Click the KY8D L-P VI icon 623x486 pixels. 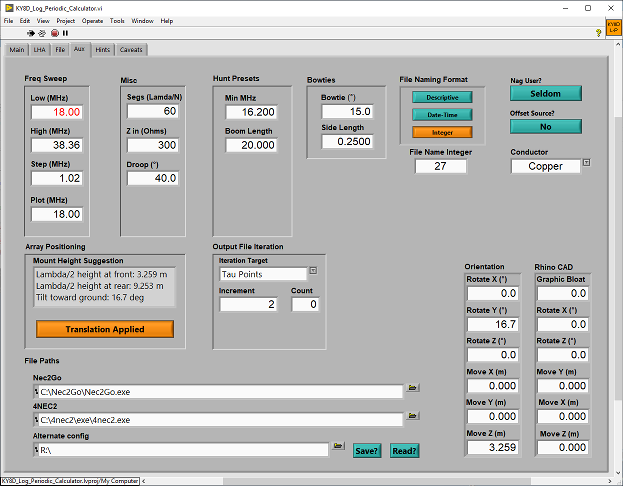613,28
